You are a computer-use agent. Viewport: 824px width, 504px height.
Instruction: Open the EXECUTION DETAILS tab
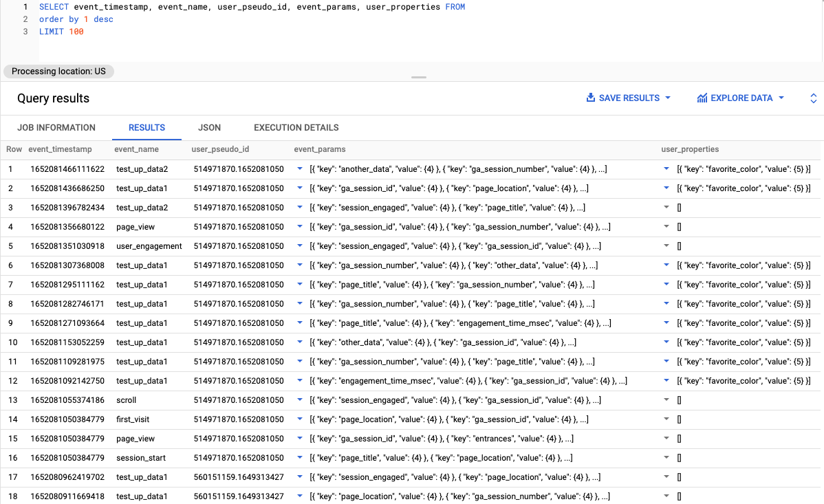296,127
